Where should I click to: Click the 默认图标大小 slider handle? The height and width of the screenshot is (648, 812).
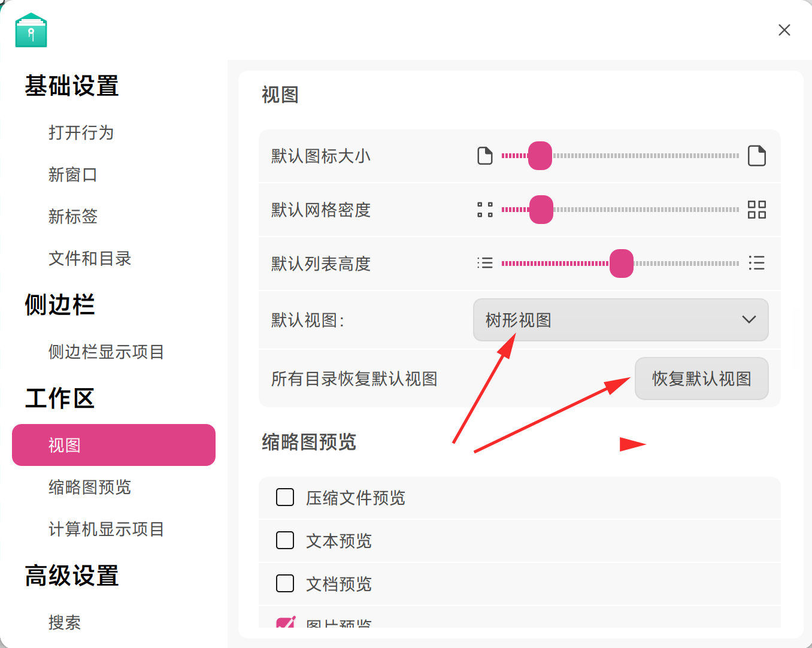click(x=540, y=156)
